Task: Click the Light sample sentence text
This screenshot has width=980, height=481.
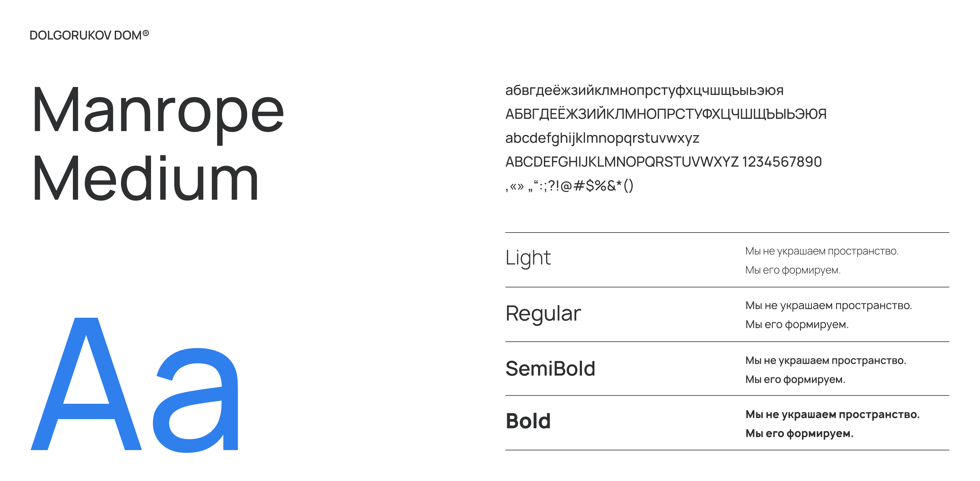Action: 822,260
